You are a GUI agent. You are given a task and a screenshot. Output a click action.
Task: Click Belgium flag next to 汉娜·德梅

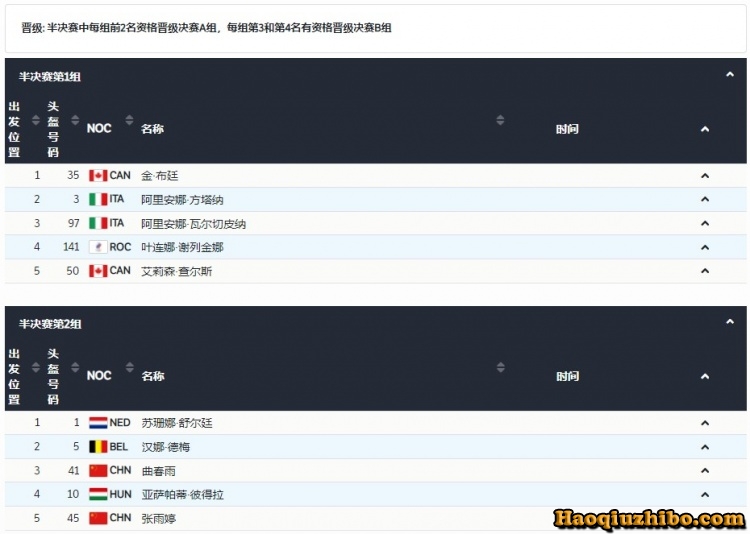coord(98,447)
